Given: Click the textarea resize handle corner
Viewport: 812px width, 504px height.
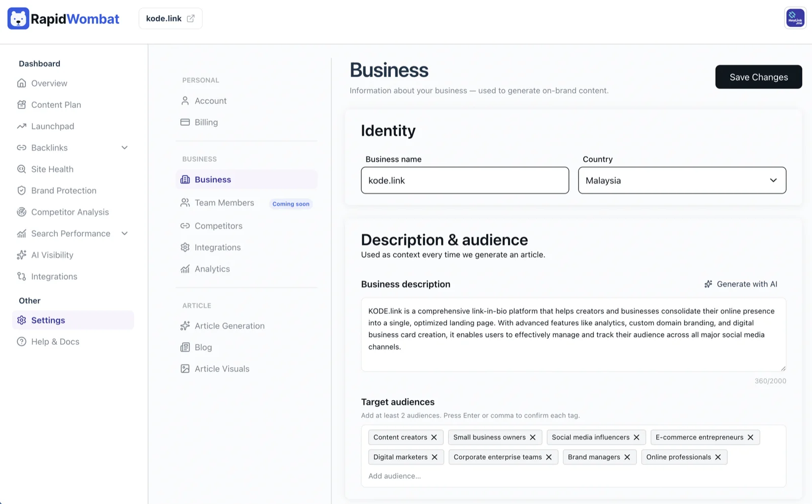Looking at the screenshot, I should 783,368.
